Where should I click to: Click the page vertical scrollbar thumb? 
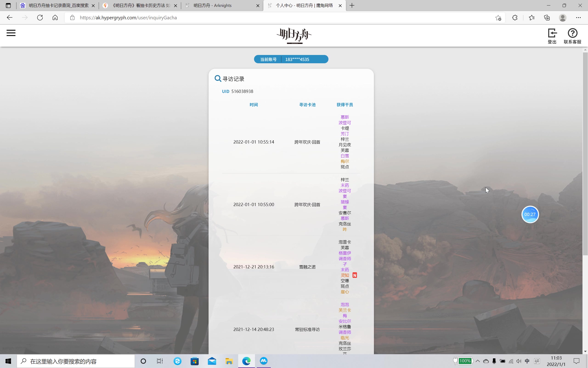(585, 153)
